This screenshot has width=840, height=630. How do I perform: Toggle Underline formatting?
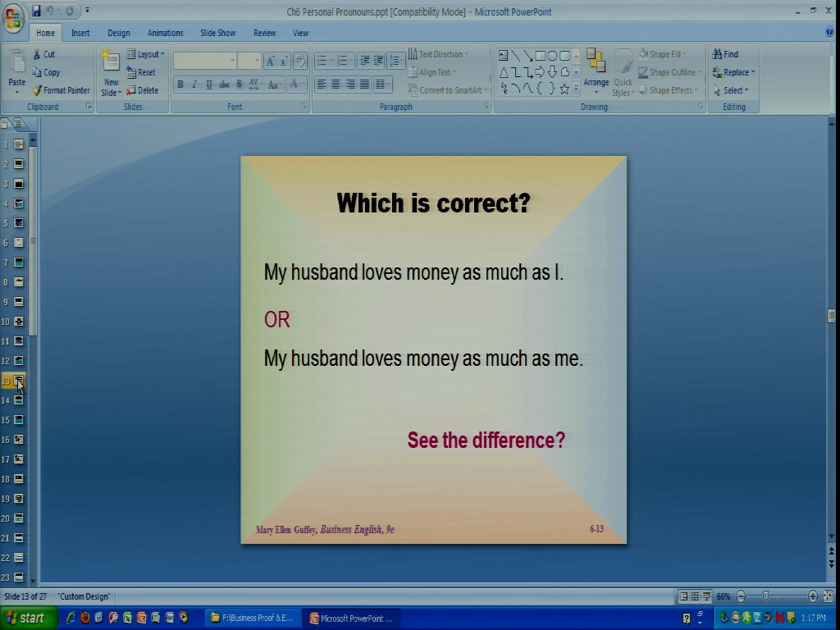tap(209, 84)
